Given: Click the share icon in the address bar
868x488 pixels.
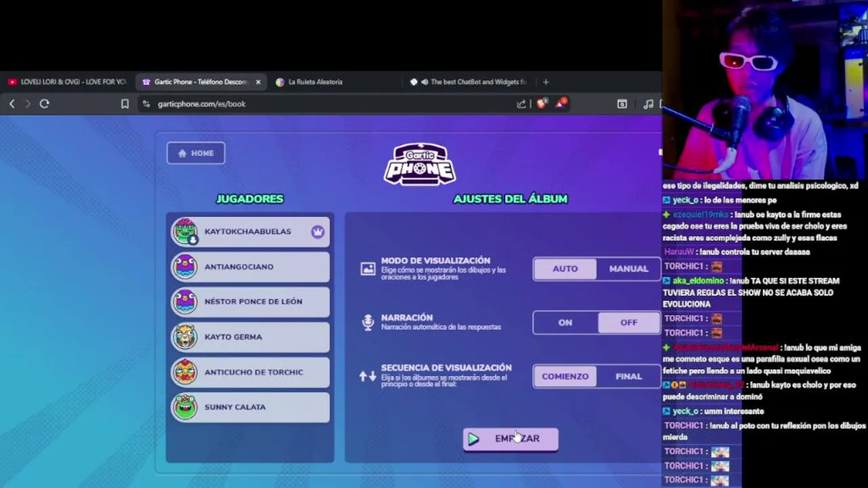Looking at the screenshot, I should click(521, 104).
